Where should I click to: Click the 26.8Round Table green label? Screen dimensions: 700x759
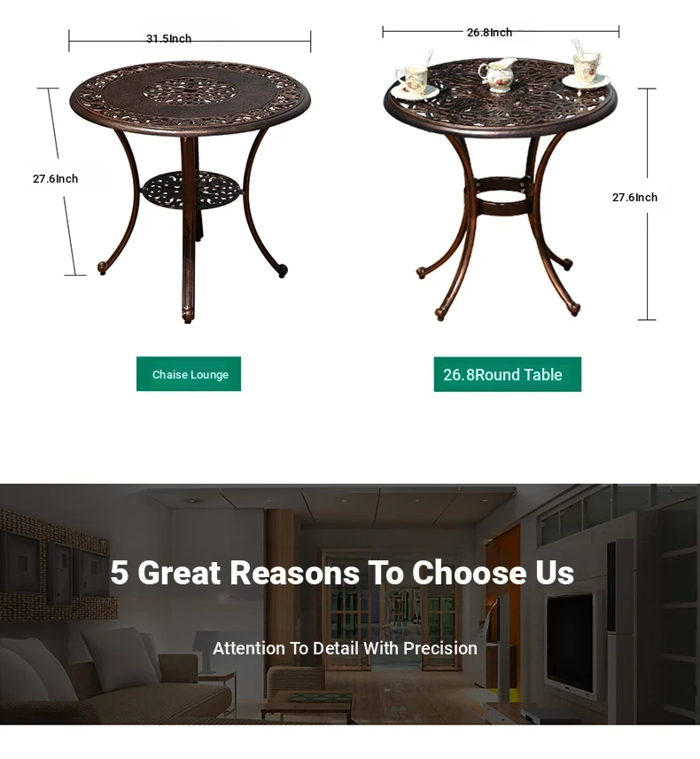pos(508,374)
